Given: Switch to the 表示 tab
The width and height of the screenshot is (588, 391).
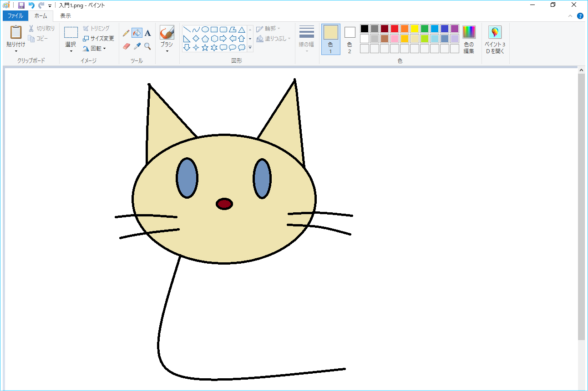Looking at the screenshot, I should (66, 16).
